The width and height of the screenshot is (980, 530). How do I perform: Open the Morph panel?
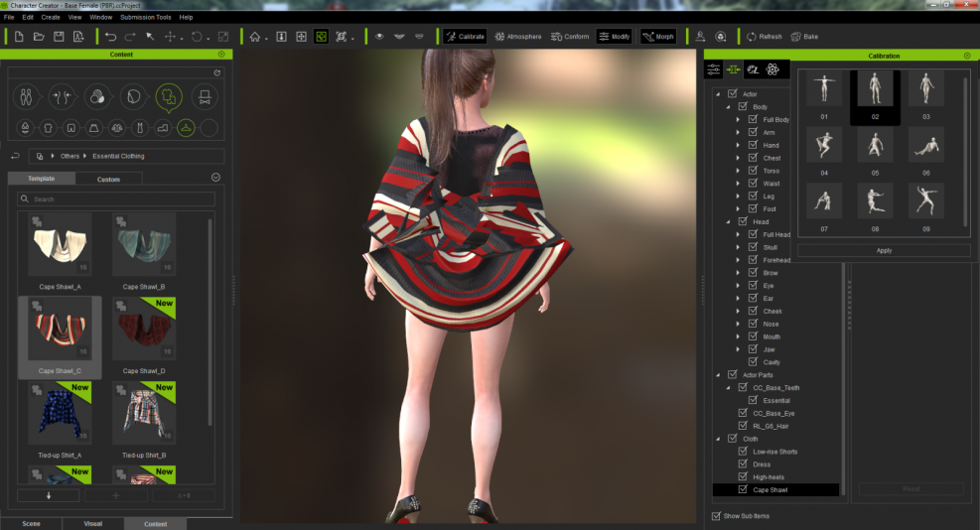tap(657, 37)
